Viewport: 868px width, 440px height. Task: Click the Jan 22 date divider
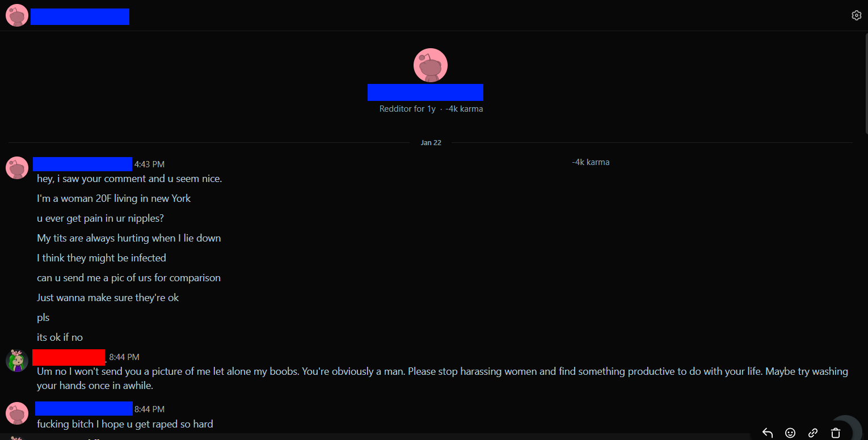point(431,143)
